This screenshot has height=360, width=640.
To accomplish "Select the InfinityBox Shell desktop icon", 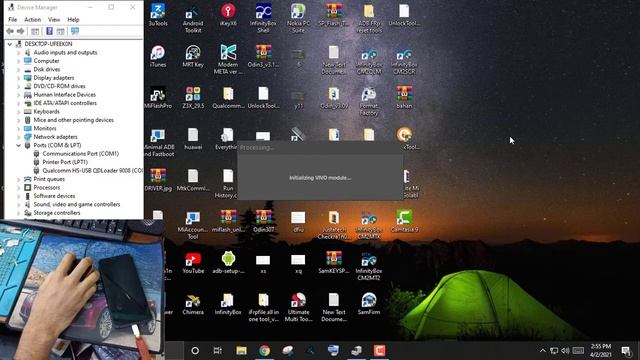I will pos(263,19).
